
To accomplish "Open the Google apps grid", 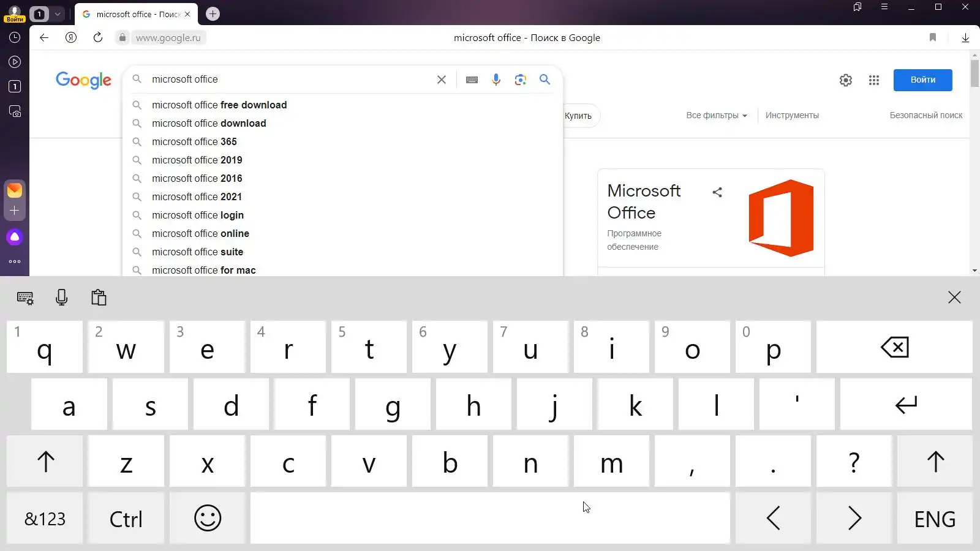I will [874, 80].
